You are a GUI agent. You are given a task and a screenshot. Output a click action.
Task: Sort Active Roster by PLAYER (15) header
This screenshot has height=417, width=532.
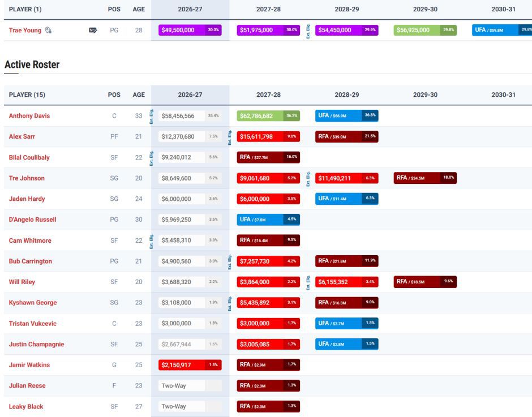coord(27,94)
